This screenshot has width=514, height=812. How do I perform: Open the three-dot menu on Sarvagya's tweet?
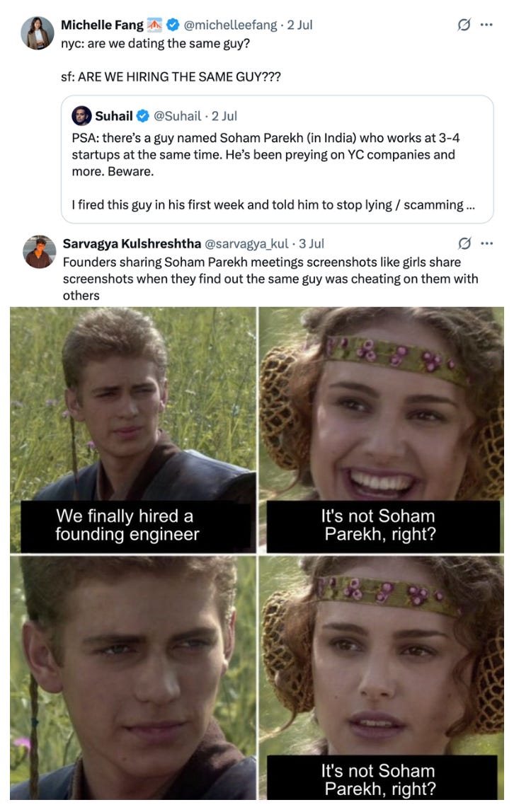pyautogui.click(x=486, y=243)
